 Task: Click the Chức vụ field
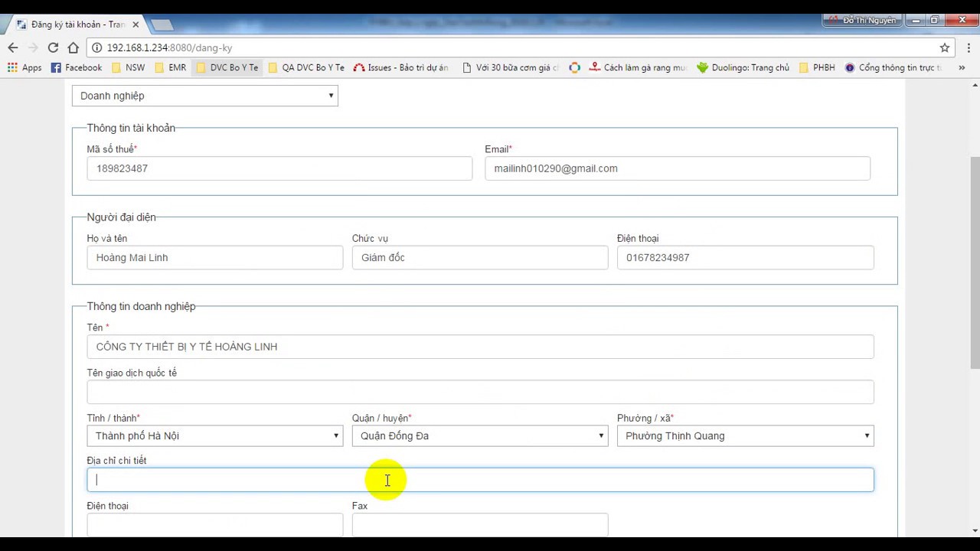pyautogui.click(x=480, y=258)
